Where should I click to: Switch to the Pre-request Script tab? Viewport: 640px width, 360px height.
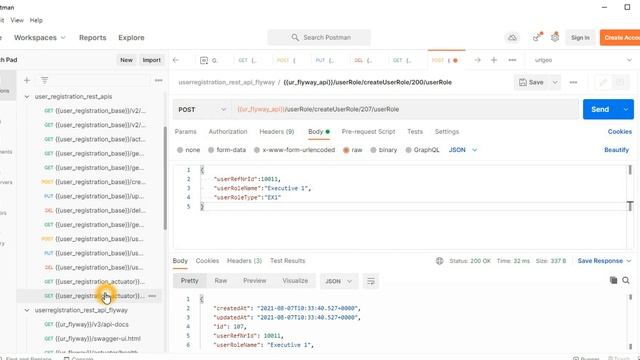pos(368,132)
